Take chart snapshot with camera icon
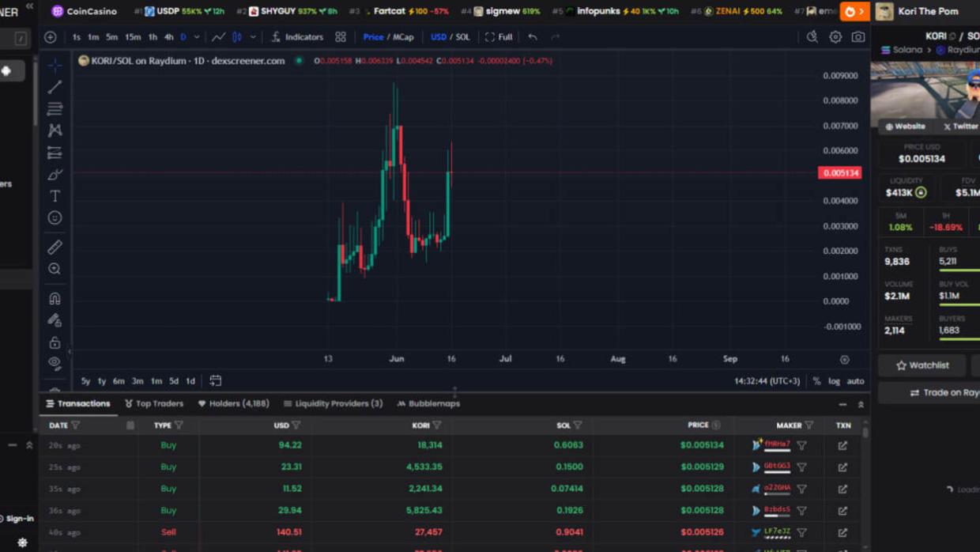The height and width of the screenshot is (552, 980). [858, 37]
